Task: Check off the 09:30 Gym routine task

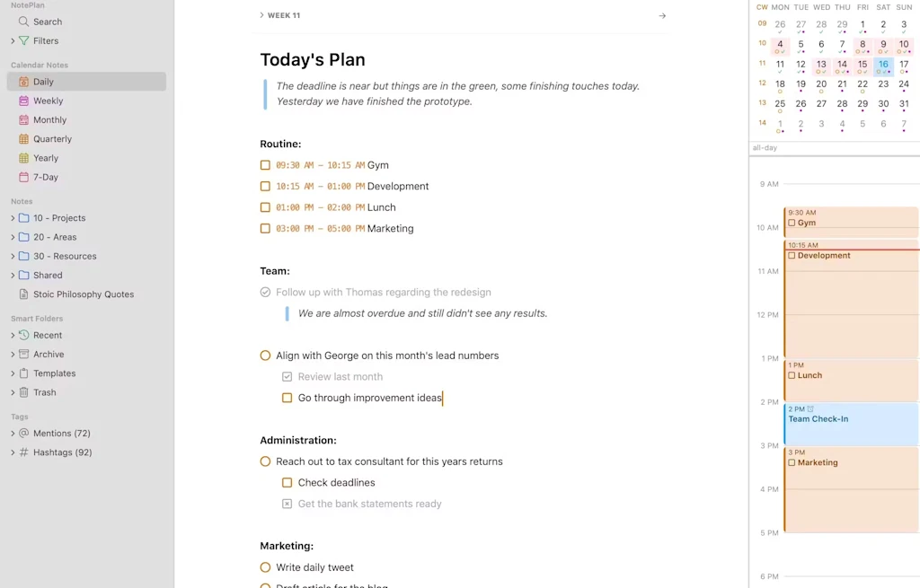Action: 266,165
